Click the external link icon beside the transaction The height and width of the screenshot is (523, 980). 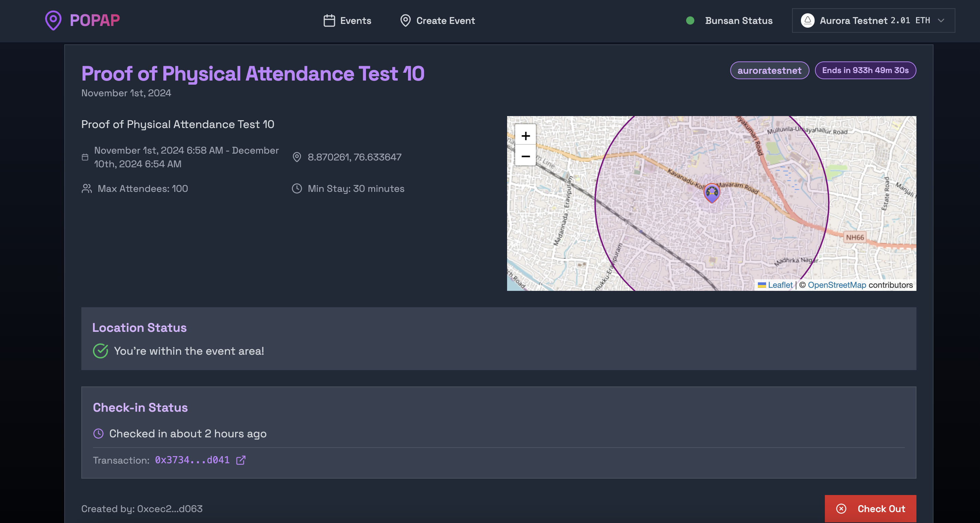(x=241, y=460)
